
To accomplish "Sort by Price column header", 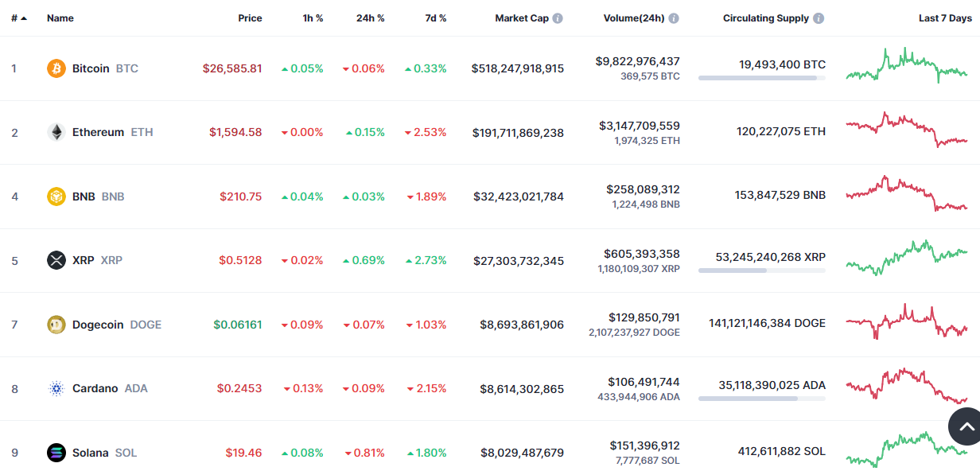I will 250,18.
